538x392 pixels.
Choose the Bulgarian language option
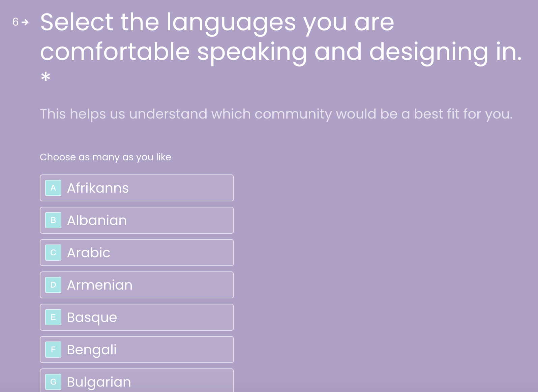pos(137,381)
